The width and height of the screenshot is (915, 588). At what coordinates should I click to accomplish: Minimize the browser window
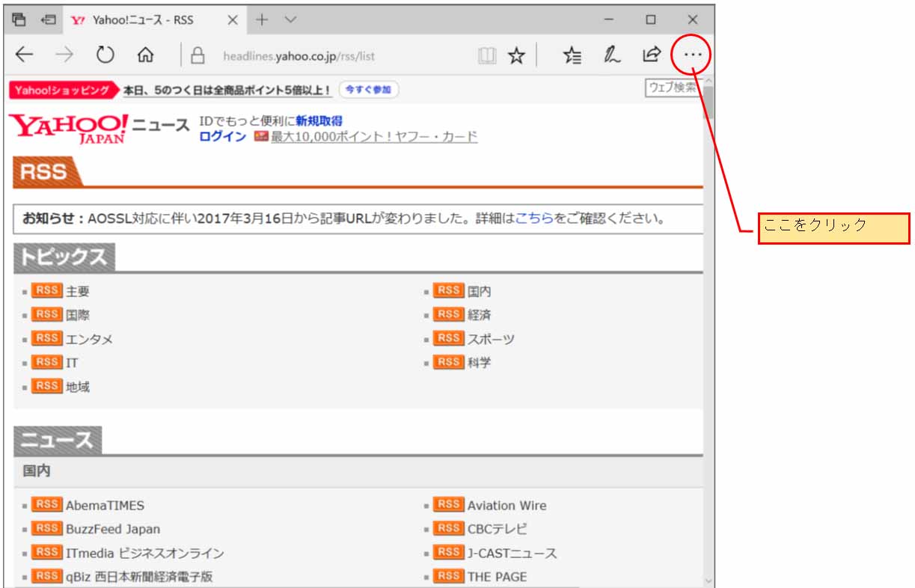[609, 19]
